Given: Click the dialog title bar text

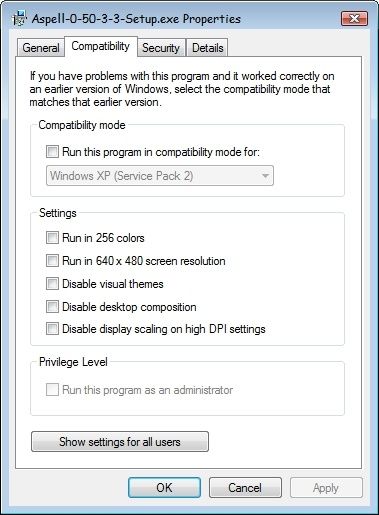Looking at the screenshot, I should (136, 19).
